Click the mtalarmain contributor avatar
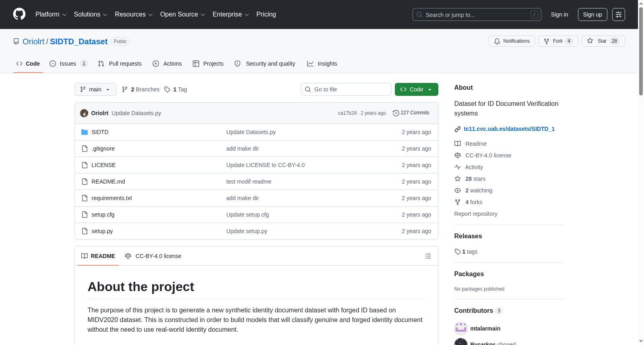Image resolution: width=644 pixels, height=345 pixels. coord(461,328)
